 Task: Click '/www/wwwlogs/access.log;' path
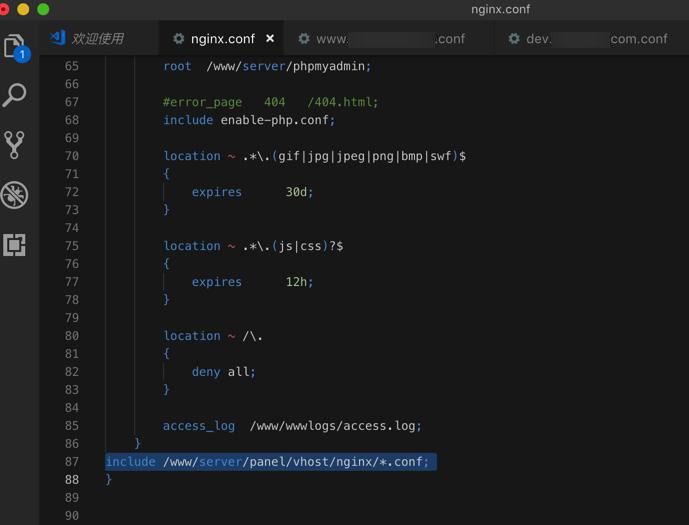tap(335, 426)
